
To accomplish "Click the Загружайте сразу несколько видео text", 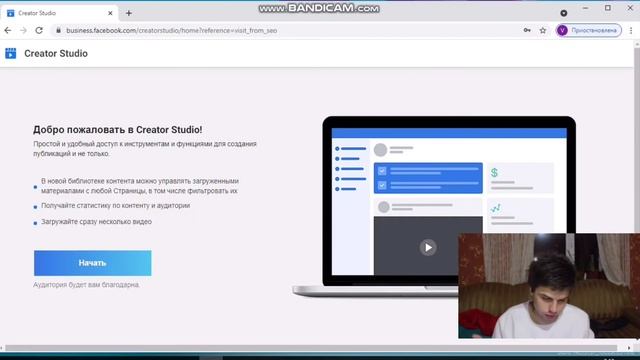I will point(96,222).
